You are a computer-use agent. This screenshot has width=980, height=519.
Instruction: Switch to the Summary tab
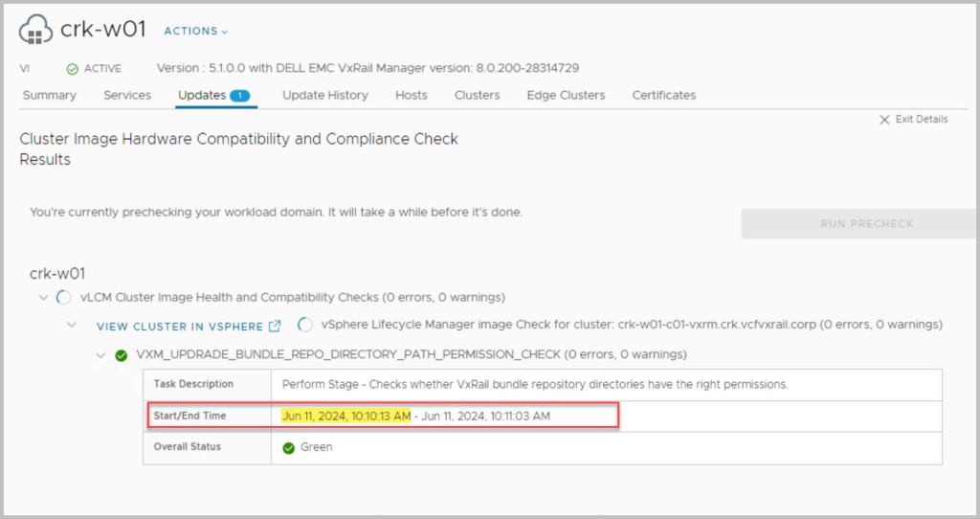[50, 95]
